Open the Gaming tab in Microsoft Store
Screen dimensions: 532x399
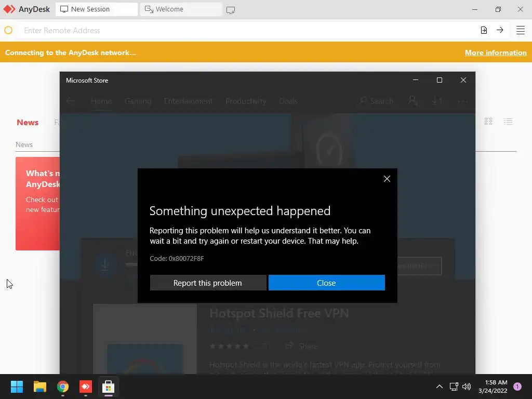[138, 101]
